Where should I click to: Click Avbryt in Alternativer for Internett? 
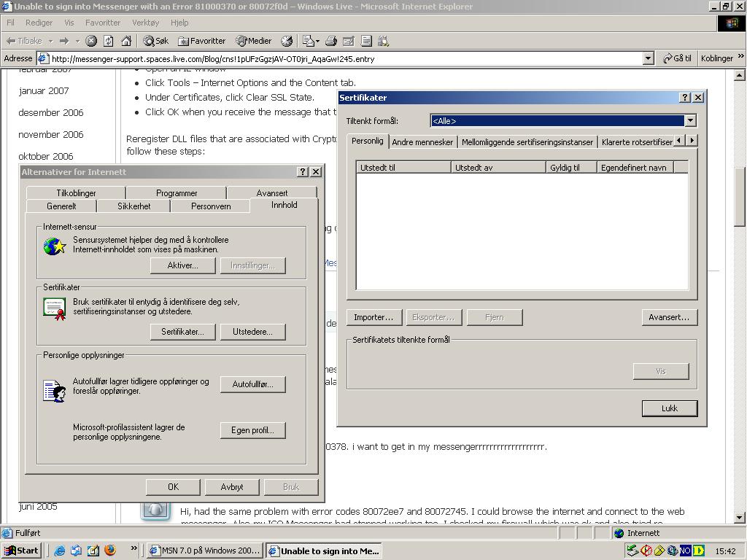point(232,487)
